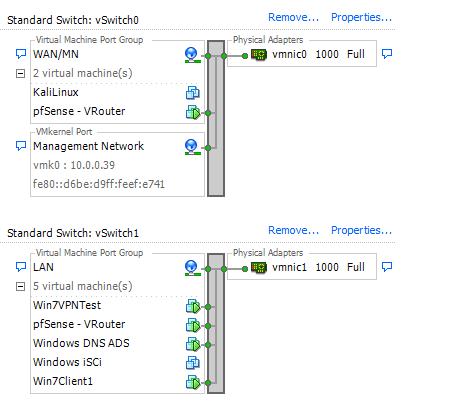Select the Win7Client1 virtual machine entry
455x413 pixels.
click(x=63, y=381)
